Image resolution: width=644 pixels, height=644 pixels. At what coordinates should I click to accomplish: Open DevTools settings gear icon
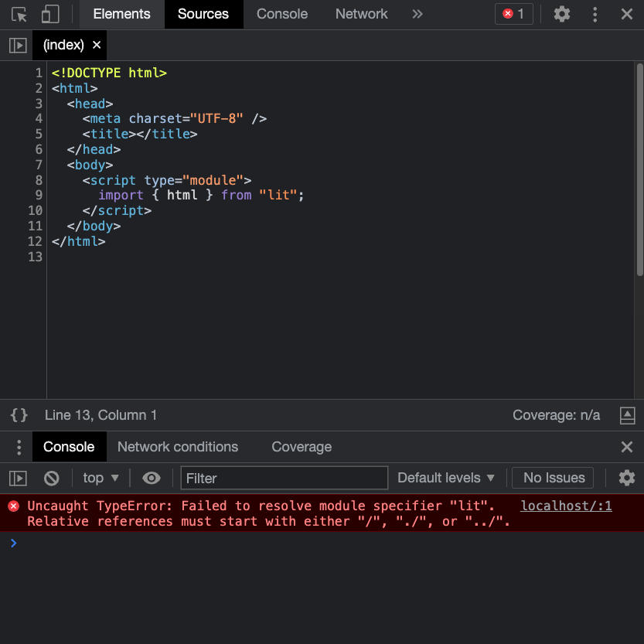coord(561,14)
